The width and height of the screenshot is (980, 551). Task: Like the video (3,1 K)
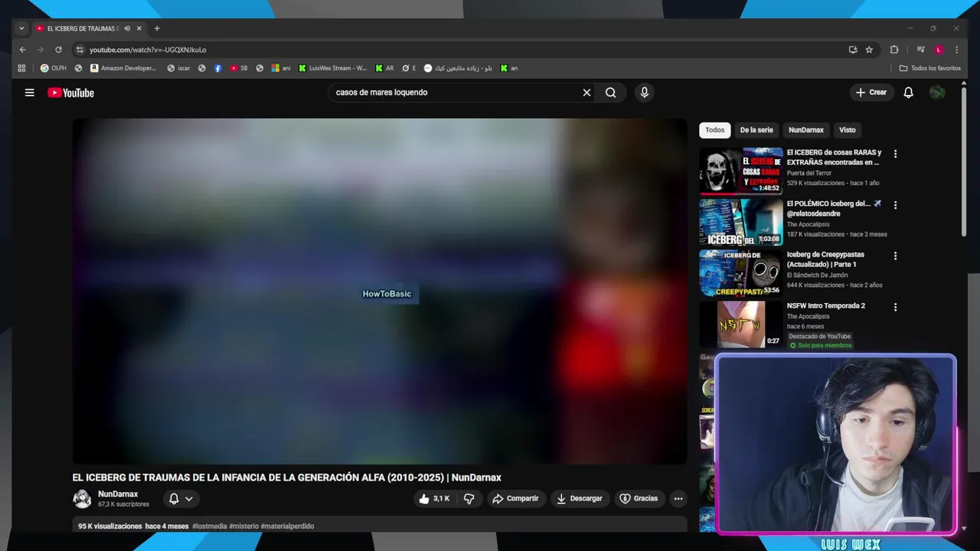point(434,499)
